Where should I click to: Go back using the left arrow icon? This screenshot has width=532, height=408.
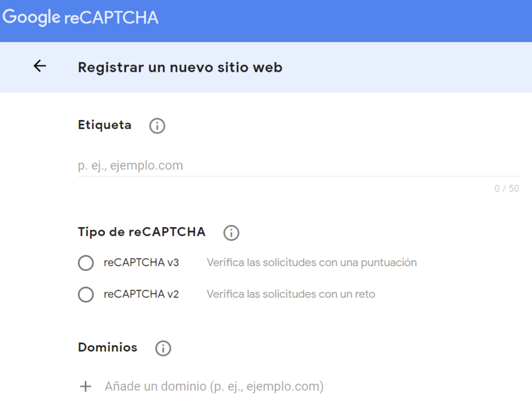(40, 66)
